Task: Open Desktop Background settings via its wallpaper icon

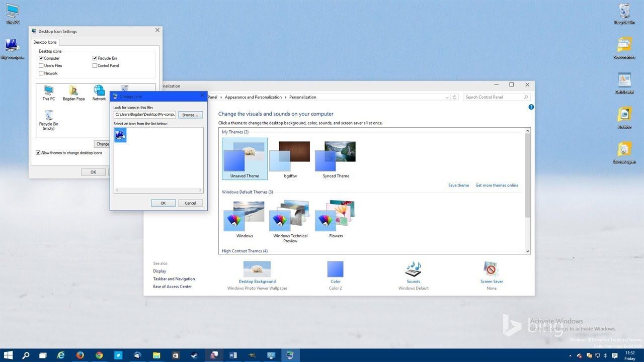Action: pyautogui.click(x=257, y=269)
